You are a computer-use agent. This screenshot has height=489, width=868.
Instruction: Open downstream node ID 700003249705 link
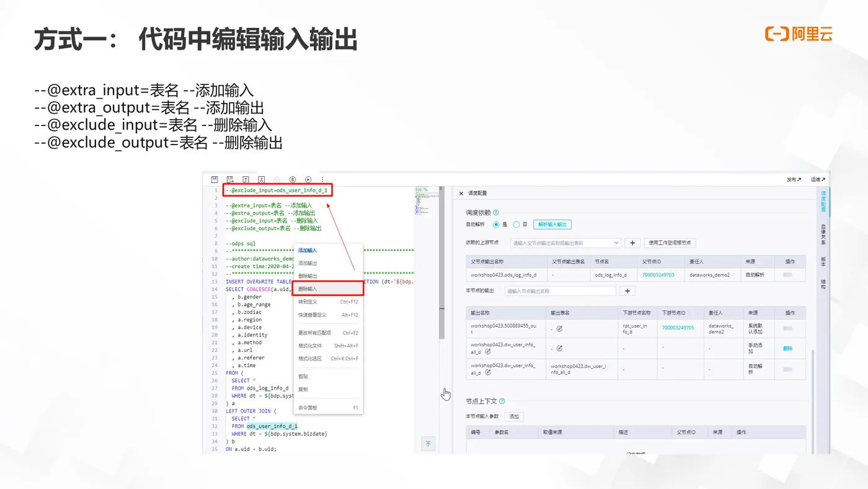(x=678, y=328)
